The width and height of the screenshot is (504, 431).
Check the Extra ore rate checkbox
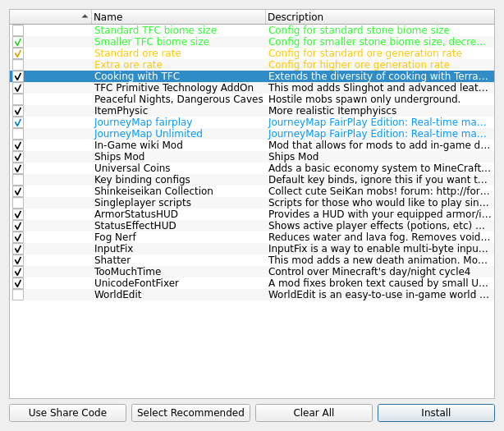click(x=18, y=65)
